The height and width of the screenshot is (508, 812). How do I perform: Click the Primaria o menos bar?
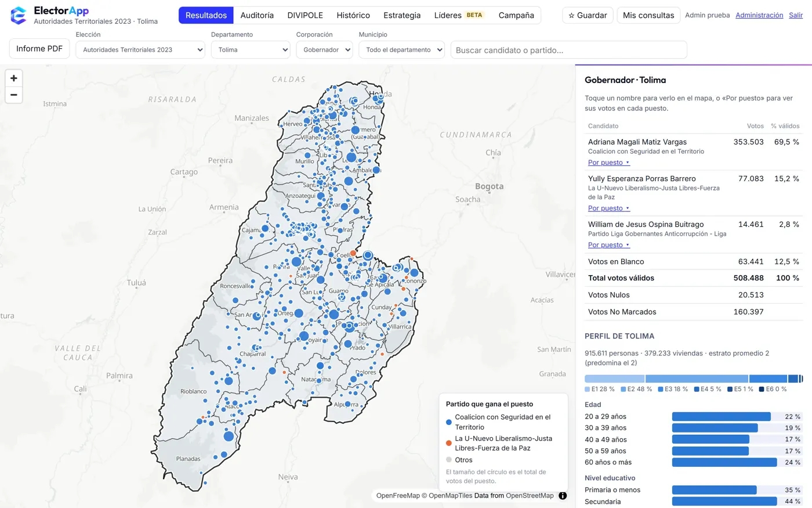pyautogui.click(x=715, y=490)
